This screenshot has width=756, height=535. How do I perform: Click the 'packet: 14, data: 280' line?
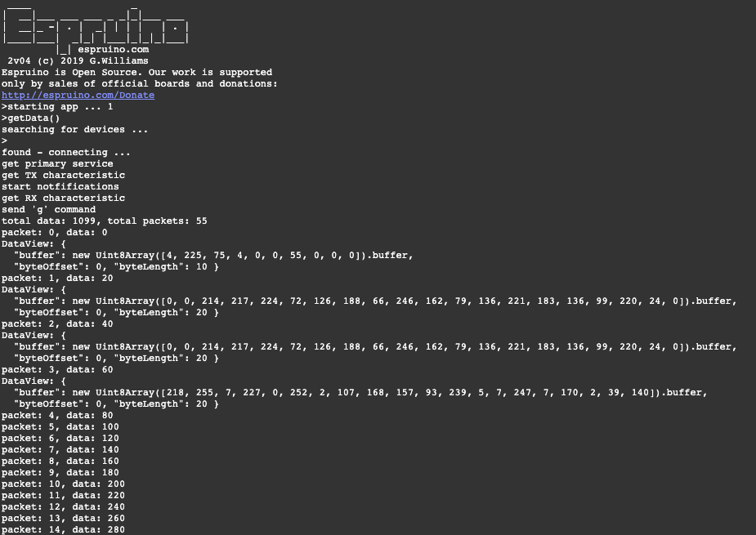point(63,530)
